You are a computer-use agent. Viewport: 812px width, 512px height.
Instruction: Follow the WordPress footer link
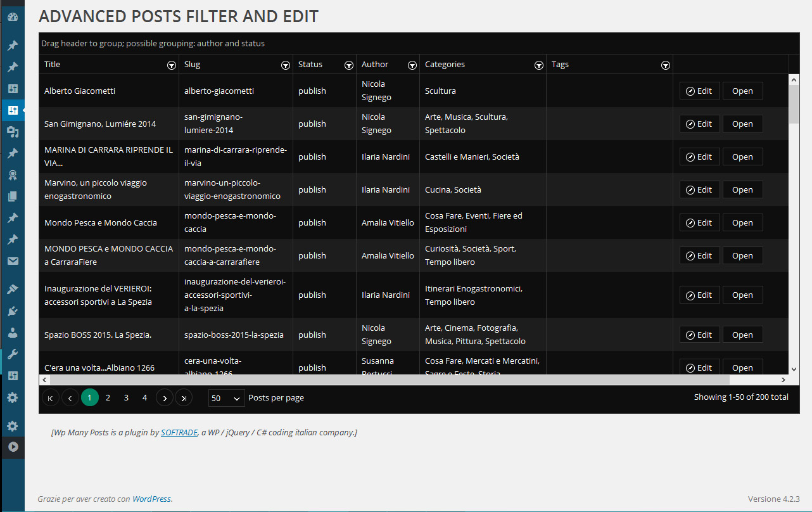tap(151, 499)
